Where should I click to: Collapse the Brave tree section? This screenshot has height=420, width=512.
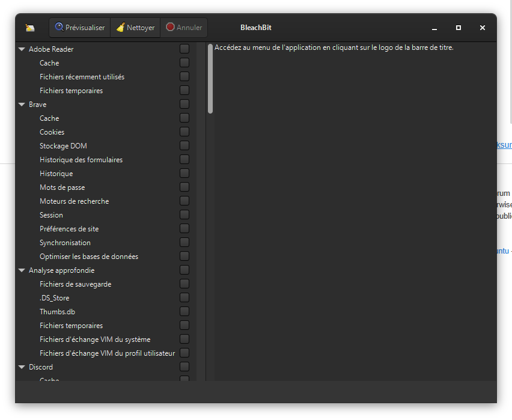click(x=22, y=105)
